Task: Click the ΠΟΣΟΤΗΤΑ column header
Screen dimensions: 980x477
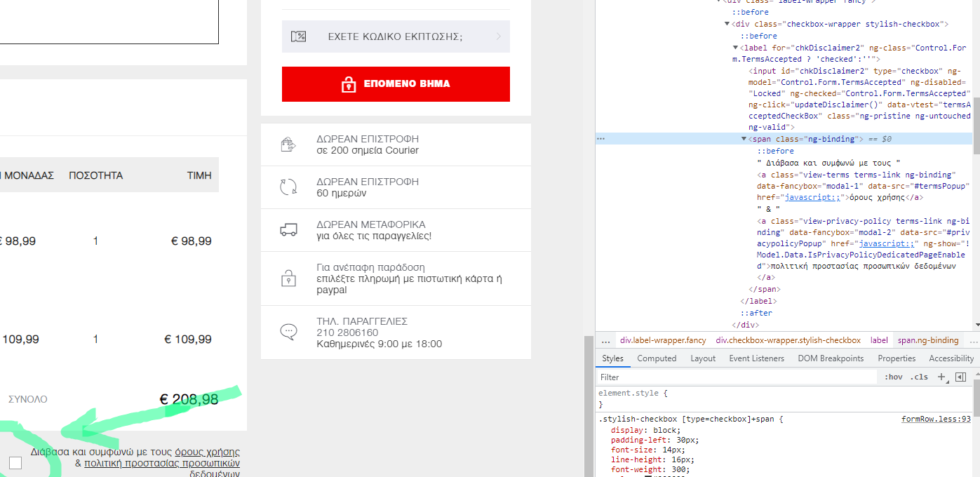Action: pyautogui.click(x=95, y=175)
